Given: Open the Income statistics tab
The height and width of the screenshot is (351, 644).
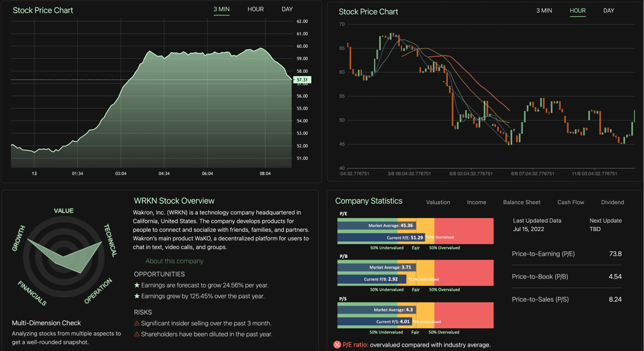Looking at the screenshot, I should [477, 202].
